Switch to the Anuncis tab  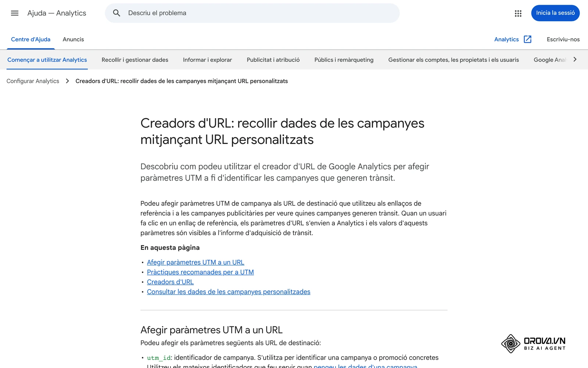tap(73, 39)
